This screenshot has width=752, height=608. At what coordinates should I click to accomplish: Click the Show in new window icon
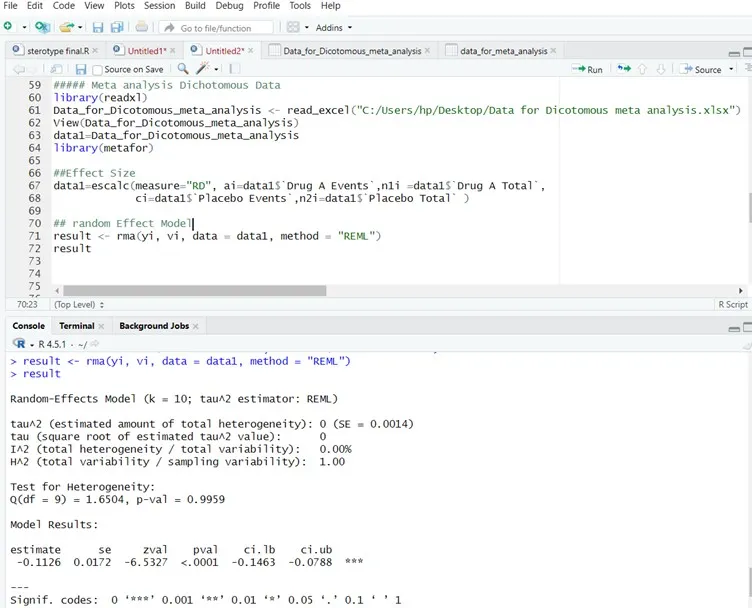56,70
